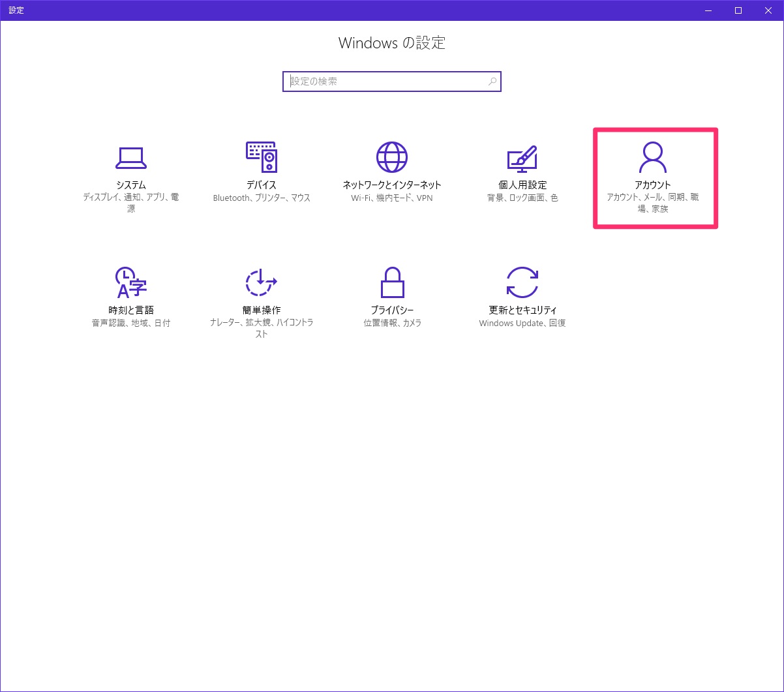
Task: Click the アカウント label text
Action: point(652,185)
